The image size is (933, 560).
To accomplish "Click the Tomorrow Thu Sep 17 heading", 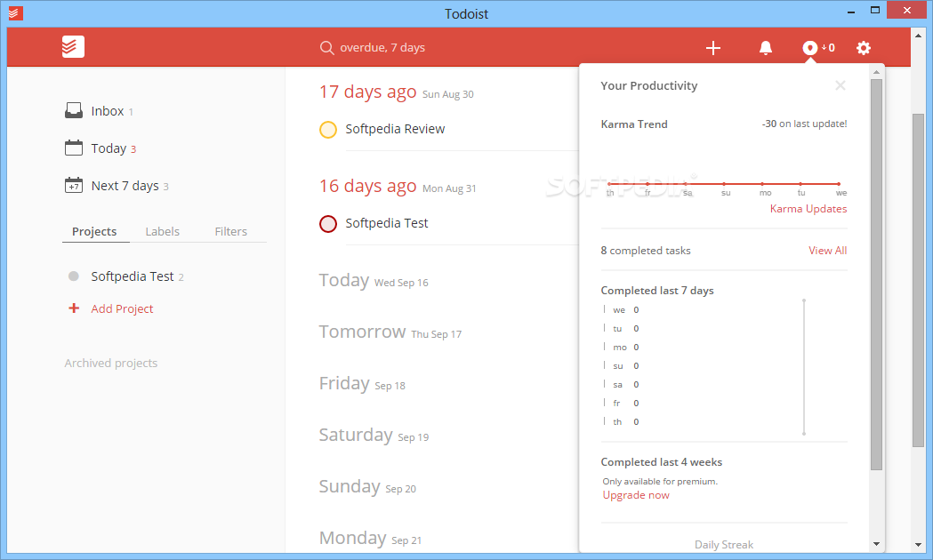I will pos(390,332).
